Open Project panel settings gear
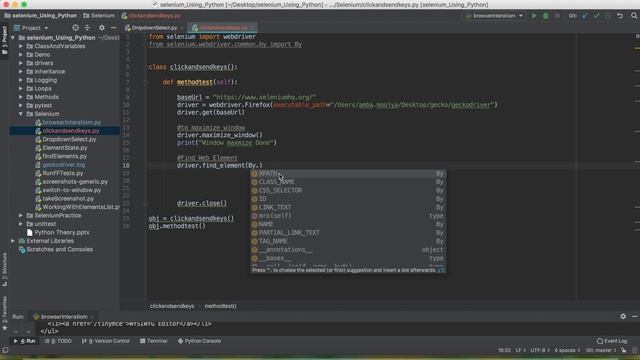Image resolution: width=640 pixels, height=360 pixels. [x=102, y=28]
